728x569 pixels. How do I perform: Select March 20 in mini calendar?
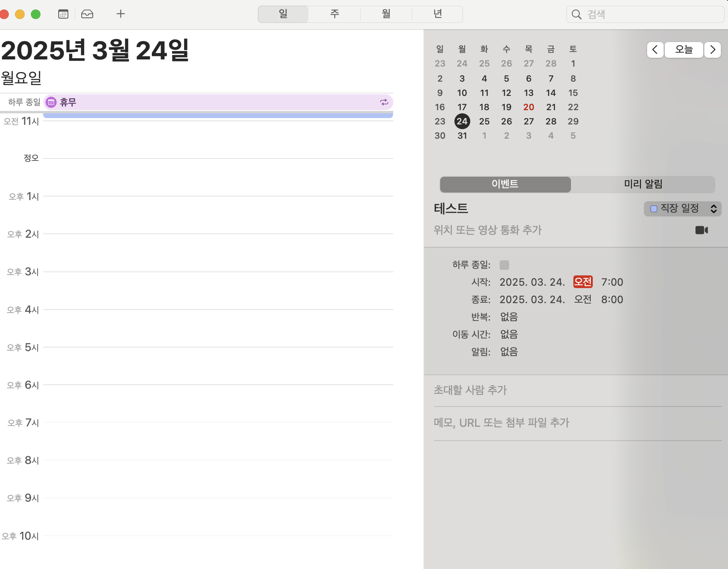coord(529,107)
